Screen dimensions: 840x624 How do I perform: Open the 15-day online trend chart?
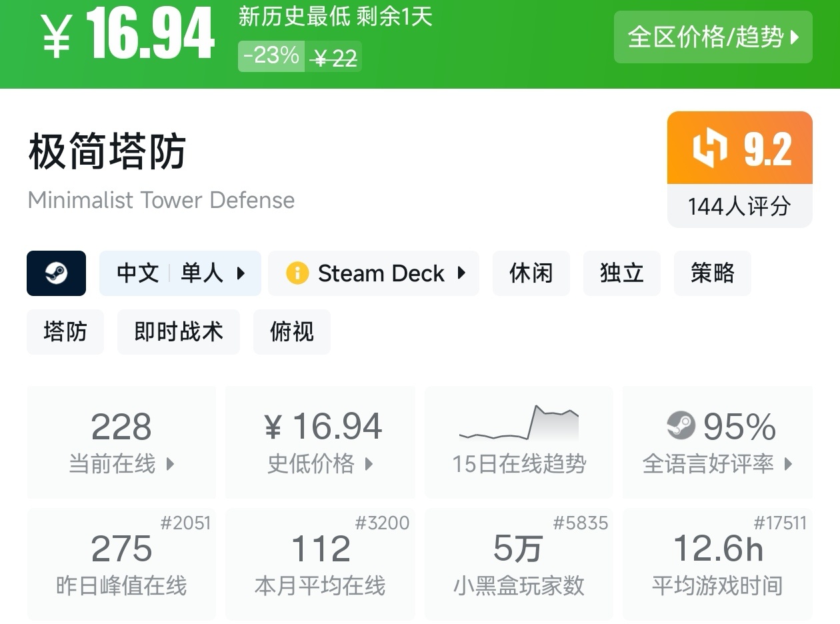[519, 441]
